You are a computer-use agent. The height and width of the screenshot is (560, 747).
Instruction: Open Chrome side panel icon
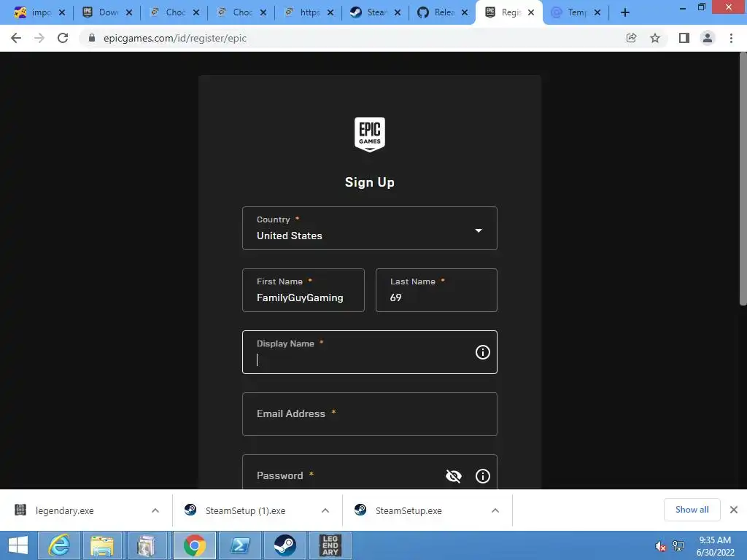[684, 38]
